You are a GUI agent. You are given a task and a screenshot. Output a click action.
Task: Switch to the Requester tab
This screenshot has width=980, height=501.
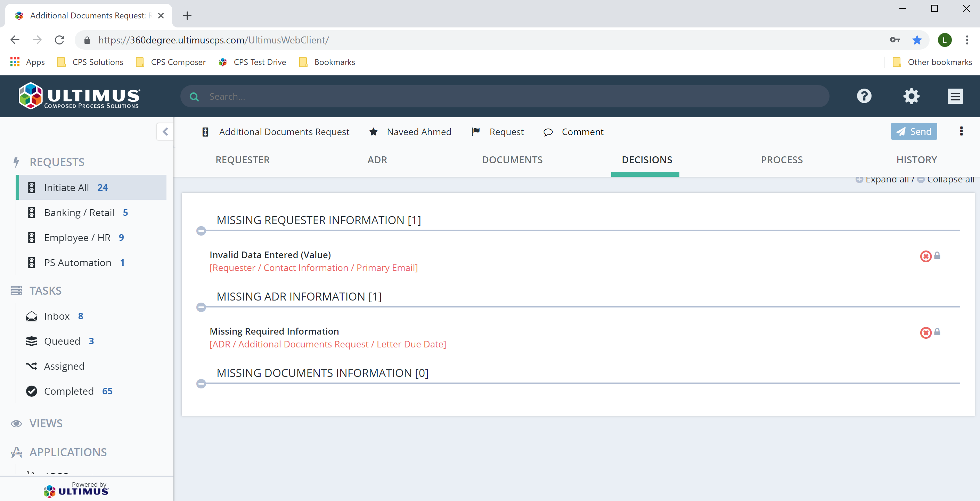243,160
